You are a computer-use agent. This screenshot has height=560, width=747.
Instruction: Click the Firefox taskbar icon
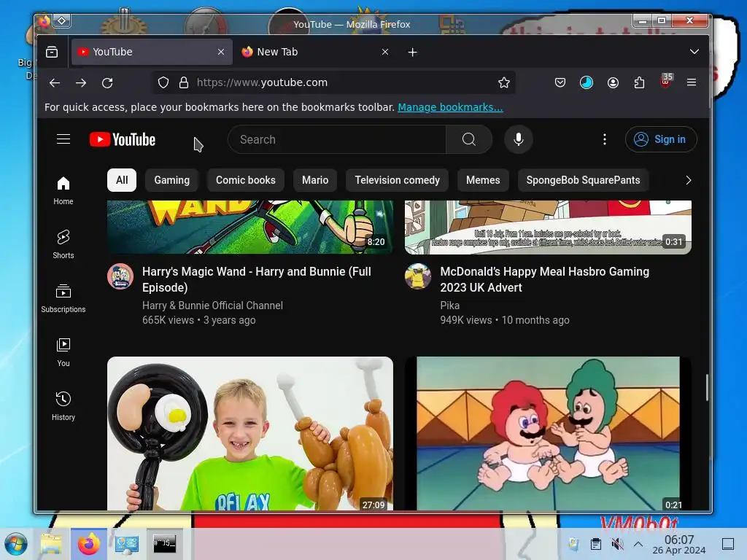(89, 544)
